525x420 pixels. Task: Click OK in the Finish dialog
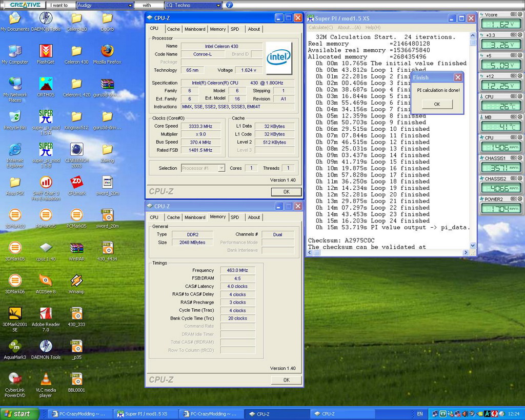click(x=437, y=104)
